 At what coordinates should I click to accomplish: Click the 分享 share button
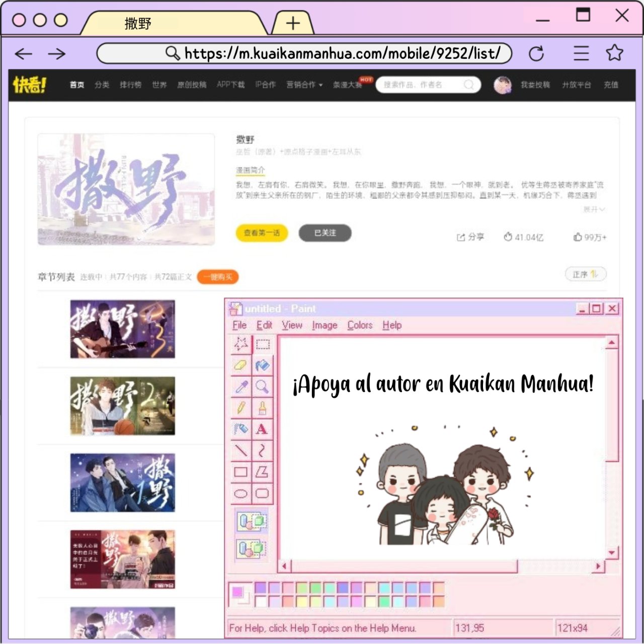coord(470,237)
